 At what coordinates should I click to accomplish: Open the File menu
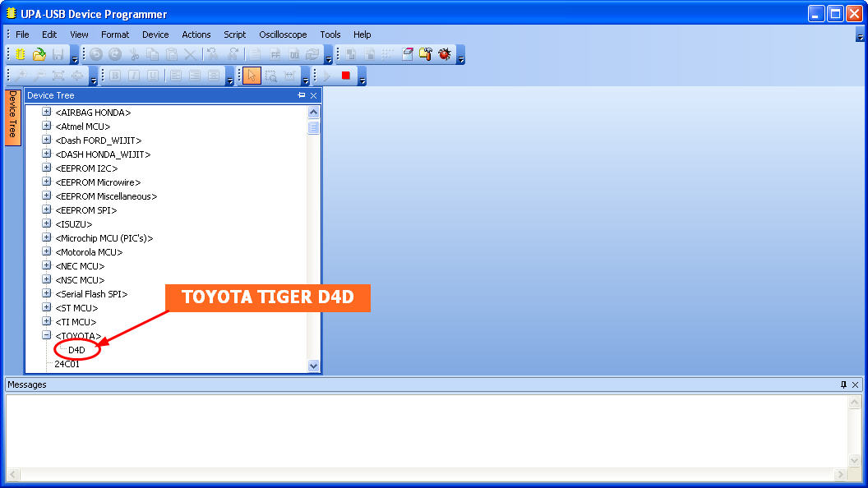[x=22, y=35]
